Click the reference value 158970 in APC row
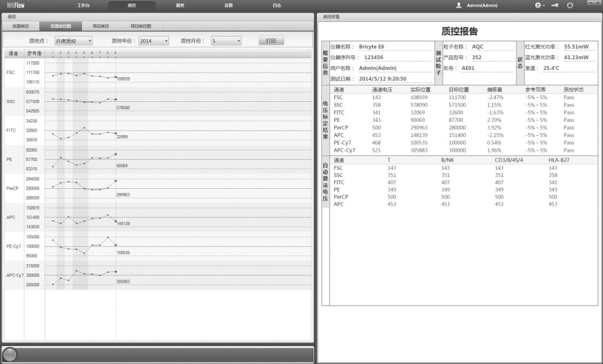The height and width of the screenshot is (364, 603). [33, 208]
